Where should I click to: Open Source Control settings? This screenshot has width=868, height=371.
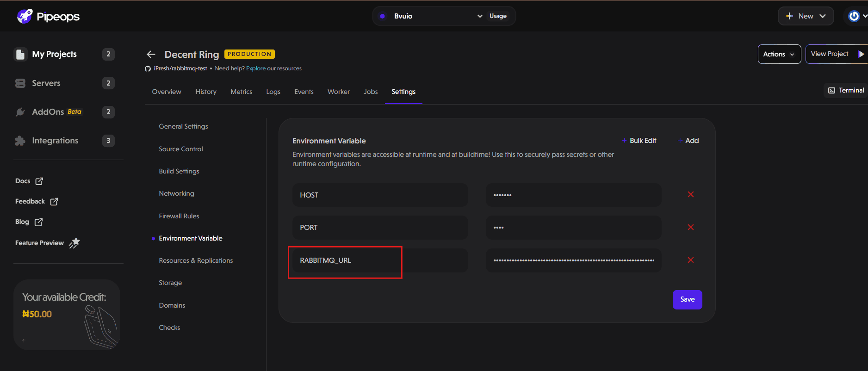click(181, 149)
